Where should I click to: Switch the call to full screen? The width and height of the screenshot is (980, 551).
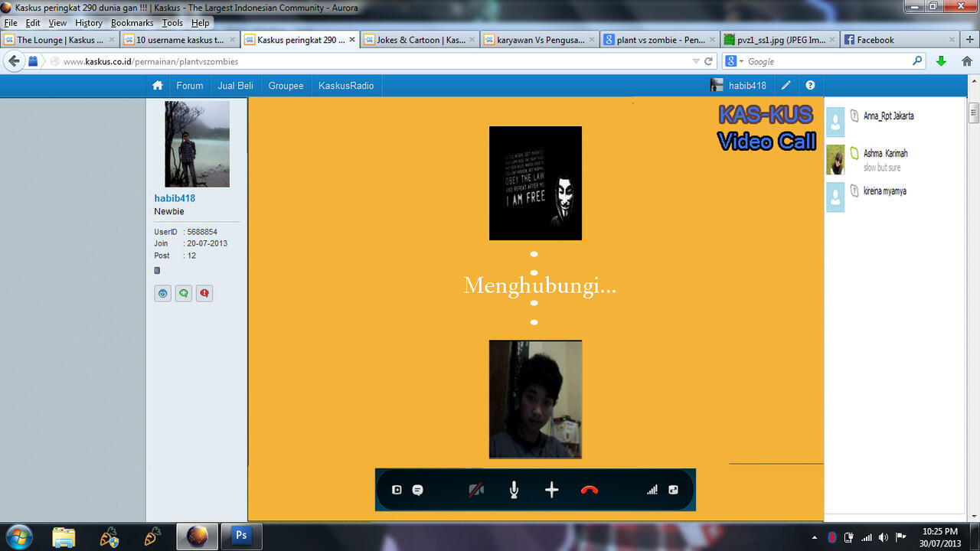(673, 490)
